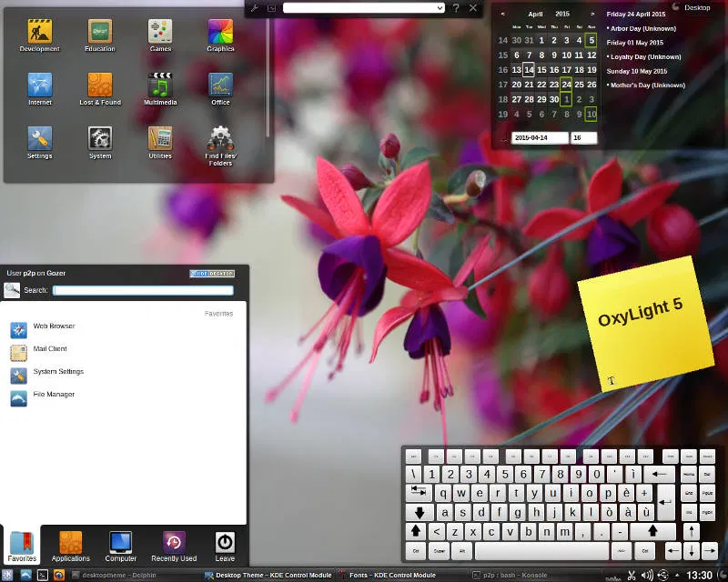This screenshot has height=582, width=728.
Task: Switch to the Applications tab in launcher
Action: (70, 546)
